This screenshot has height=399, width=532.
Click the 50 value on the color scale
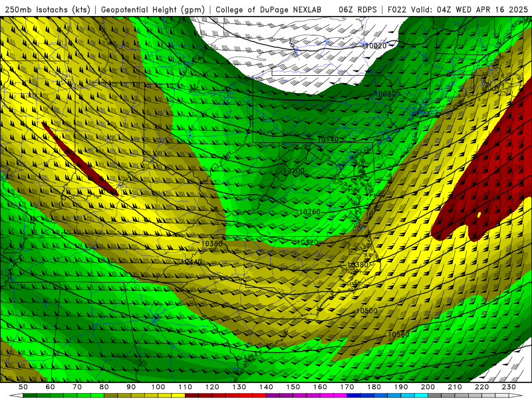tap(23, 387)
